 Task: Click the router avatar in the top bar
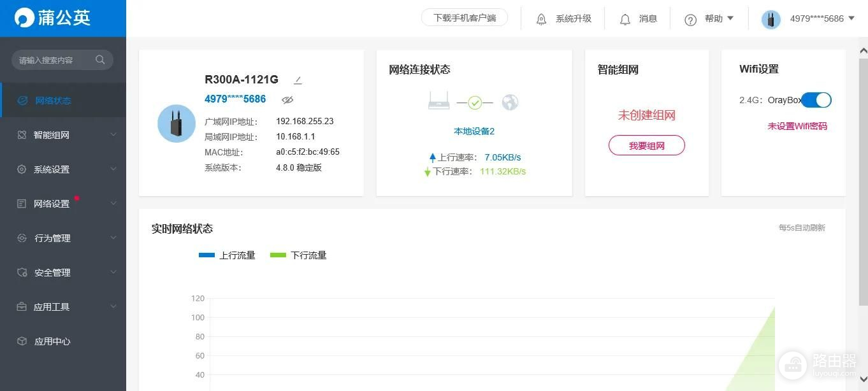[770, 19]
